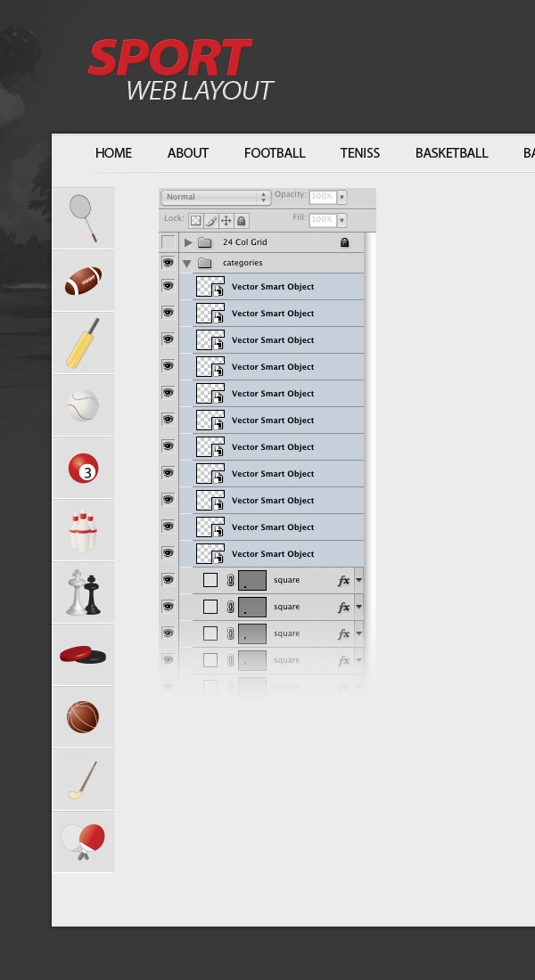The width and height of the screenshot is (535, 980).
Task: Click the padlock on 24 Col Grid
Action: pos(344,241)
